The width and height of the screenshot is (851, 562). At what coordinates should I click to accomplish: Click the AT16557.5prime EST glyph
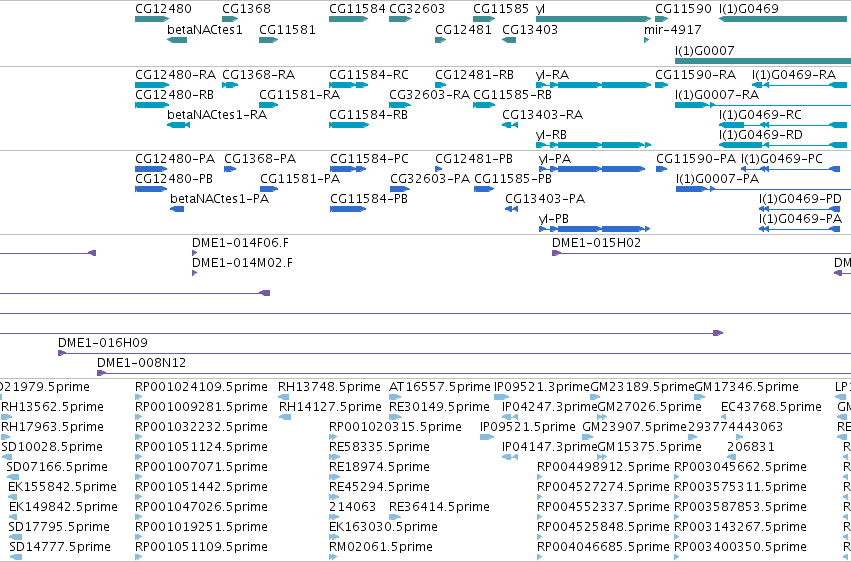coord(395,397)
